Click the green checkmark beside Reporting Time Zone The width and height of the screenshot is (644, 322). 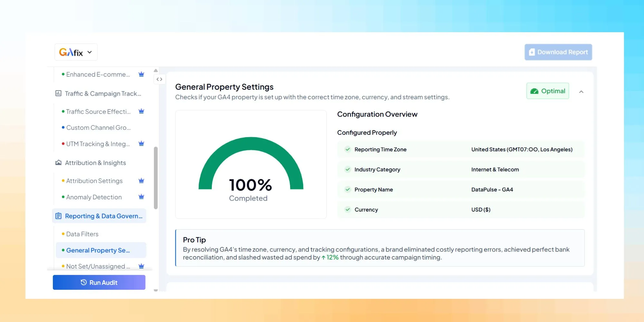pos(348,149)
